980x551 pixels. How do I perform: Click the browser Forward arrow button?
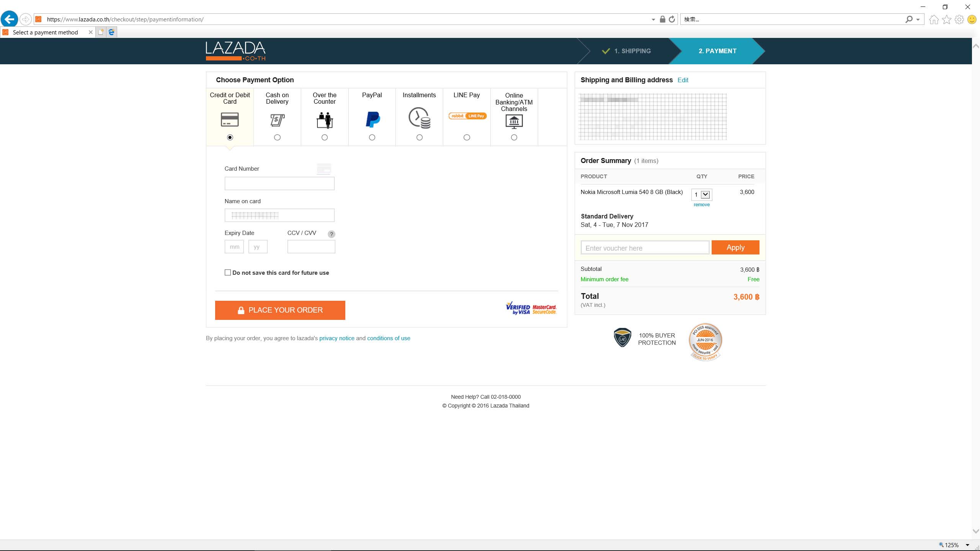pyautogui.click(x=25, y=19)
